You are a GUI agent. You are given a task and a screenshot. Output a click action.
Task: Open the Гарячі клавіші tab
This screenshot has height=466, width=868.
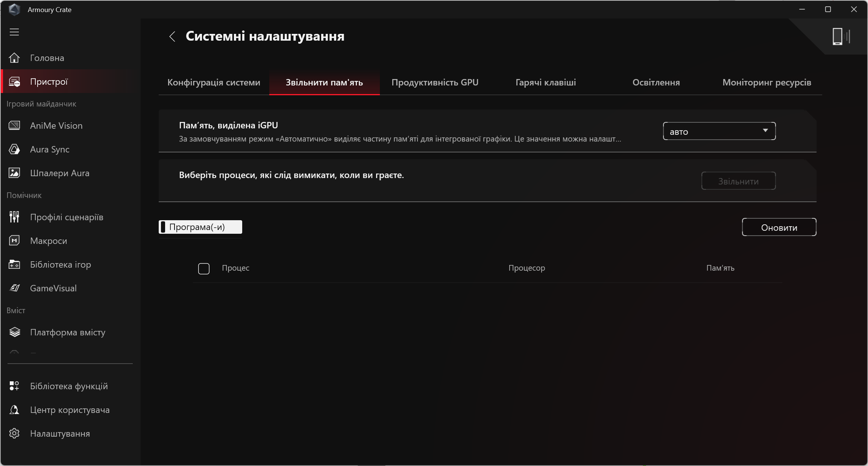pos(545,82)
